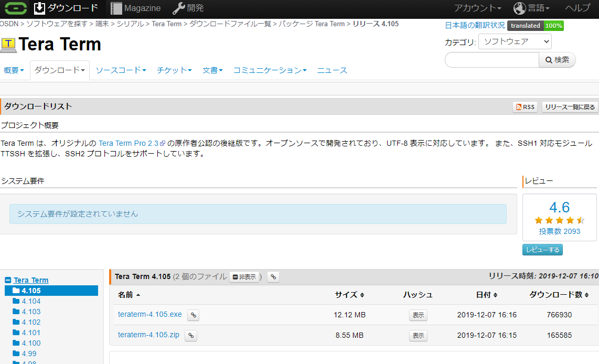Show hash for teraterm-4.105.zip
This screenshot has width=599, height=364.
418,336
